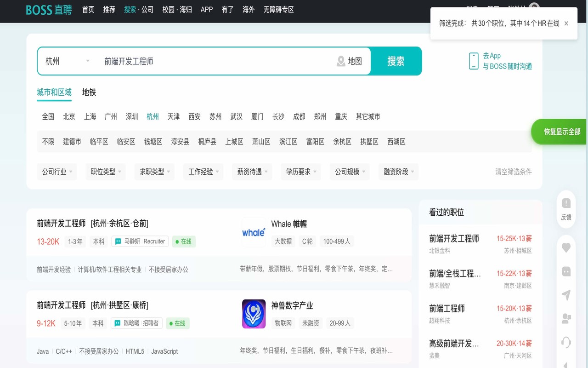The image size is (588, 368).
Task: Open job 前端开发工程师 [杭州·余杭区·仓前]
Action: point(93,224)
